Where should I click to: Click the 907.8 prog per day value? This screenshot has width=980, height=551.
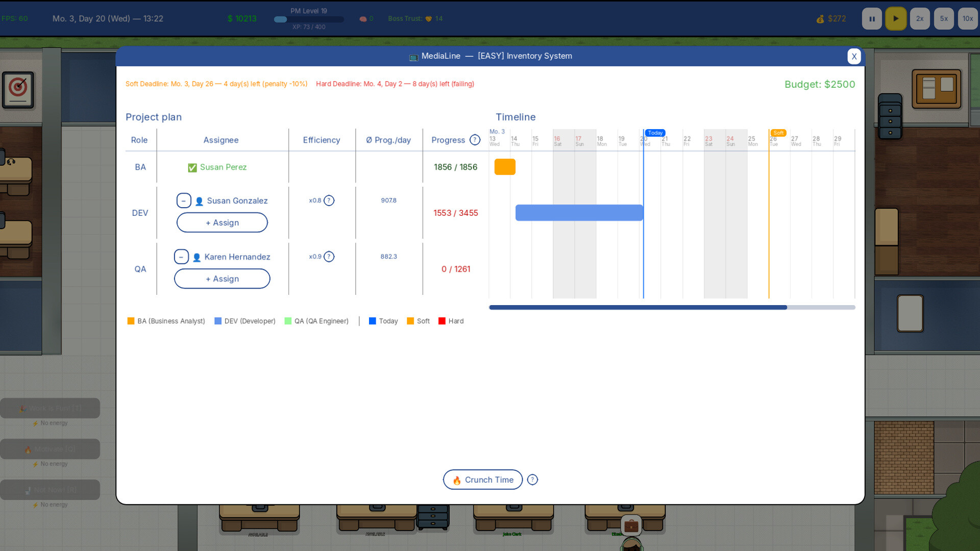coord(388,201)
